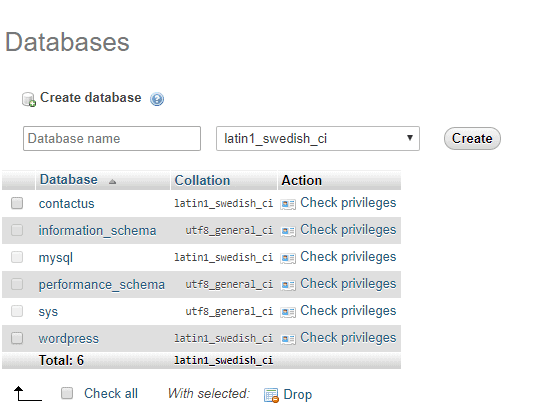This screenshot has width=540, height=418.
Task: Click privileges icon in performance_schema row
Action: point(288,285)
